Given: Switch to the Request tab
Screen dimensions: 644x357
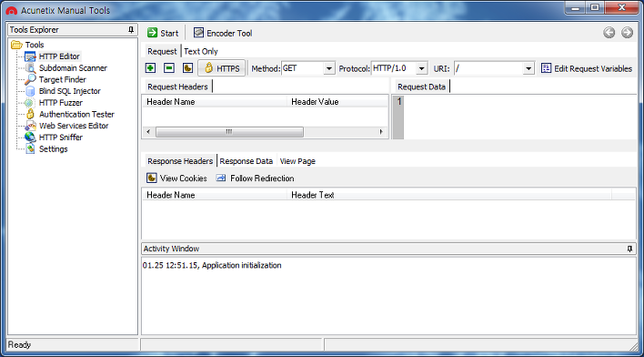Looking at the screenshot, I should [x=162, y=51].
